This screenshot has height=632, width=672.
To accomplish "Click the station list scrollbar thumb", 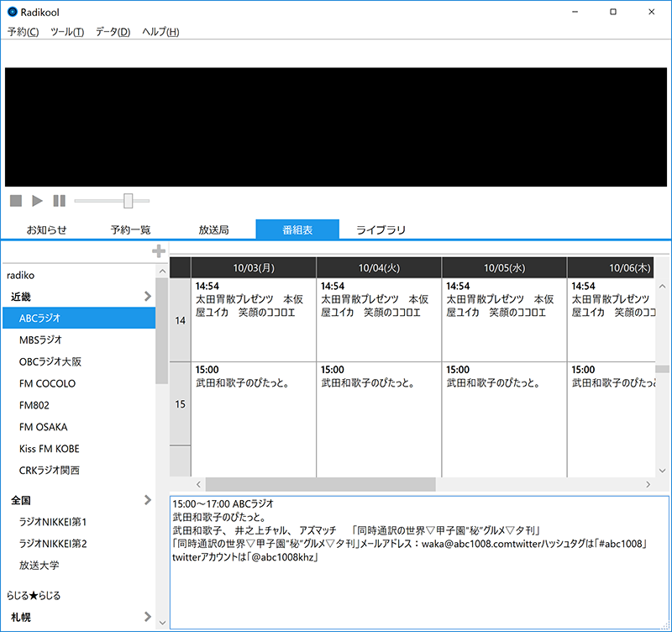I will coord(162,330).
